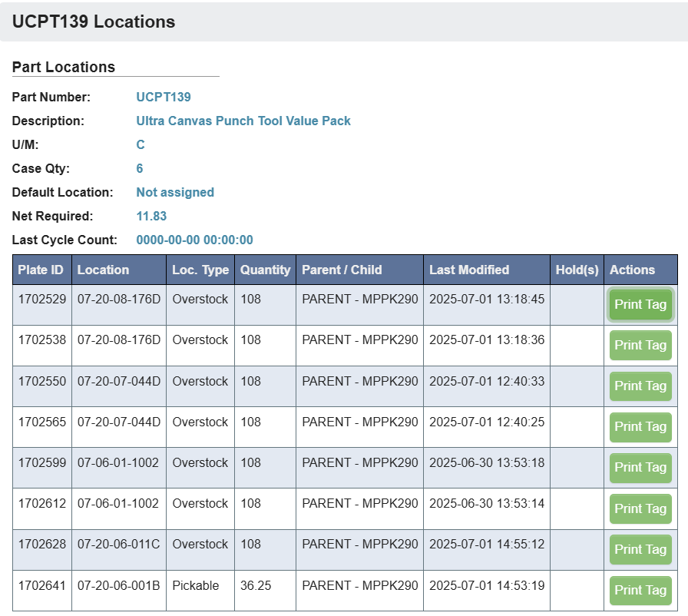
Task: Select the U/M value C link
Action: [x=139, y=144]
